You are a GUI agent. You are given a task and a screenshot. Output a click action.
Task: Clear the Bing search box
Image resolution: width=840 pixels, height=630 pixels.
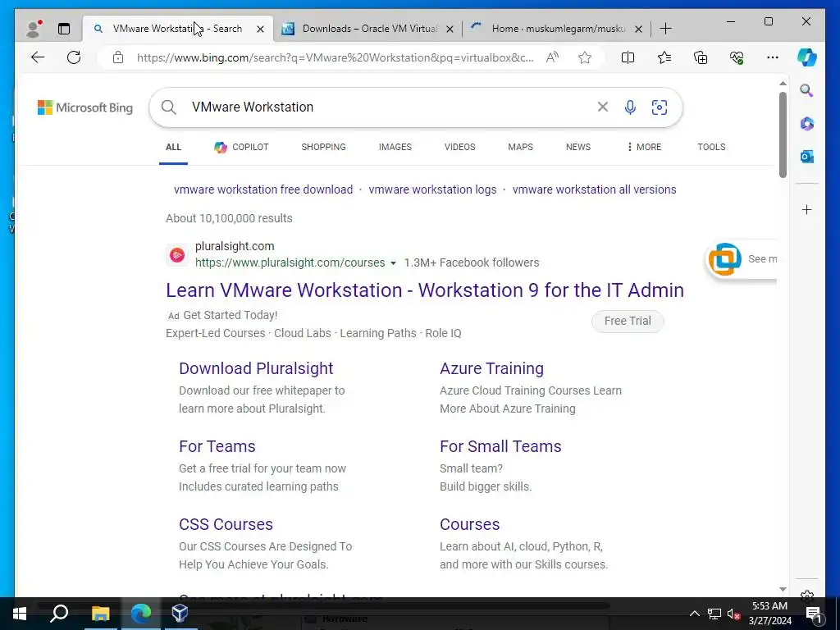[x=603, y=107]
